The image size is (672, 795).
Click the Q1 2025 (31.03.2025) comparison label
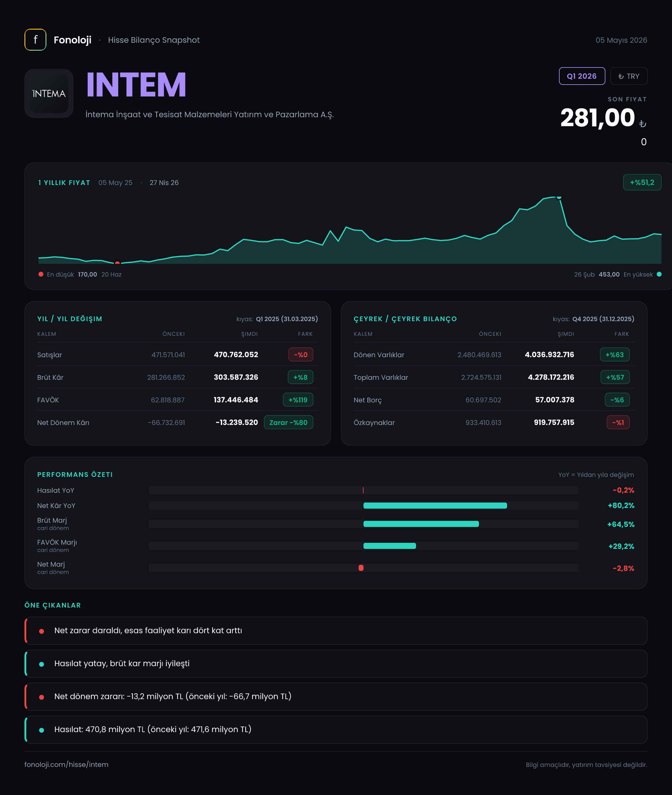click(x=287, y=319)
